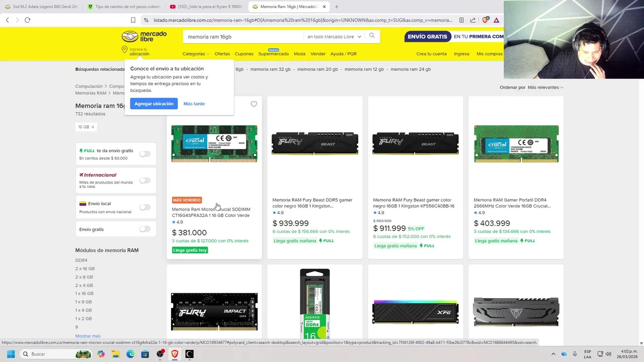Open Supermercado in the navigation menu

tap(274, 54)
